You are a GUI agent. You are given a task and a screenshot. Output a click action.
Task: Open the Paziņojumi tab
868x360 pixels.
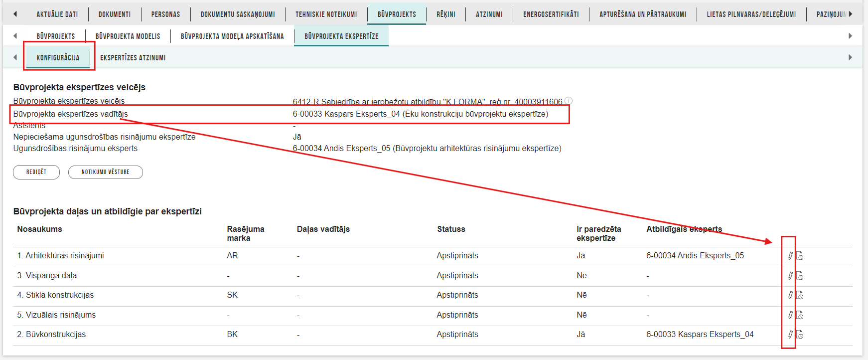tap(831, 14)
